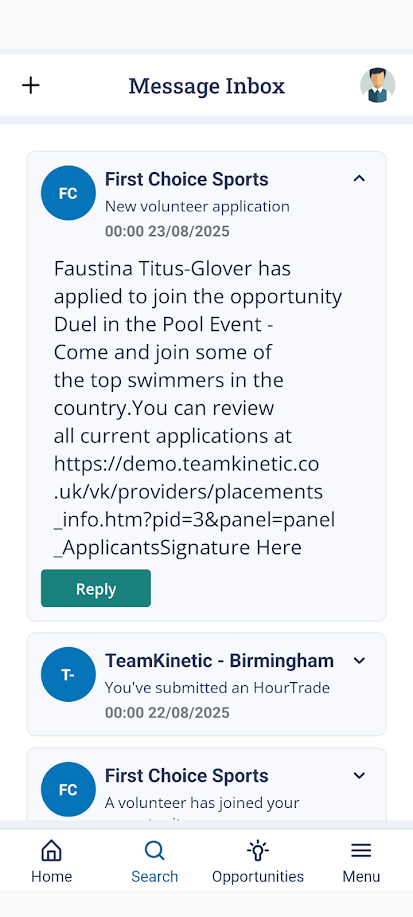This screenshot has width=413, height=917.
Task: Expand the volunteer has joined message
Action: pos(359,776)
